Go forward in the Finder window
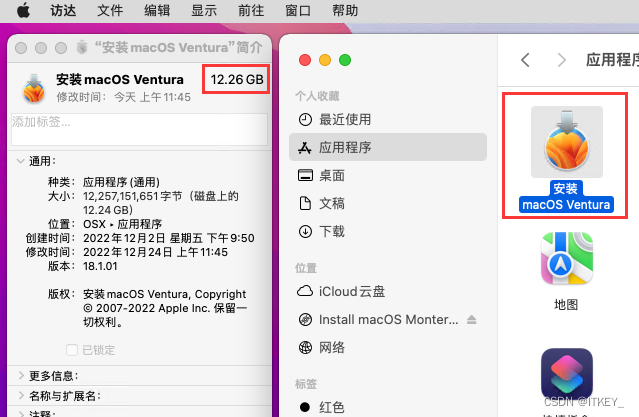This screenshot has height=417, width=639. coord(562,60)
